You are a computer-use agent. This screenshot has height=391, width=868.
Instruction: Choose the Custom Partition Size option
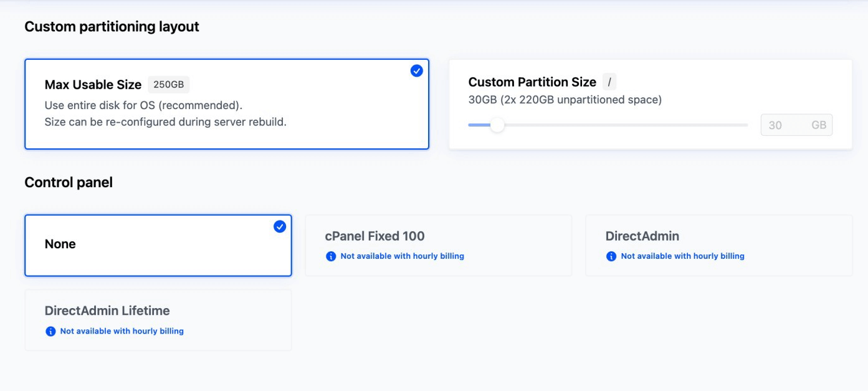(x=650, y=104)
